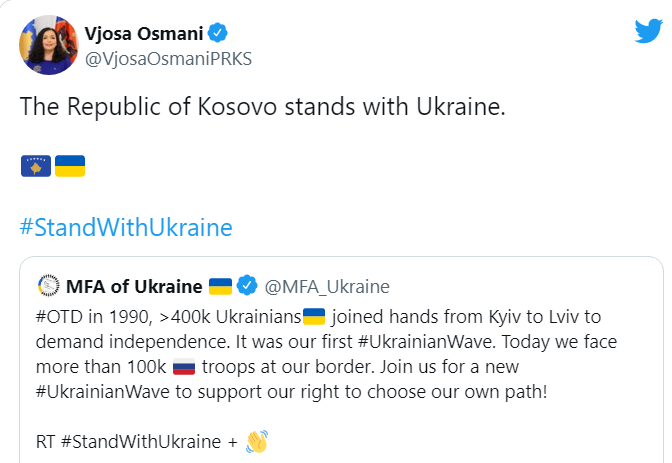Click the #OTD hashtag in quoted tweet
Screen dimensions: 672x463
pos(60,317)
